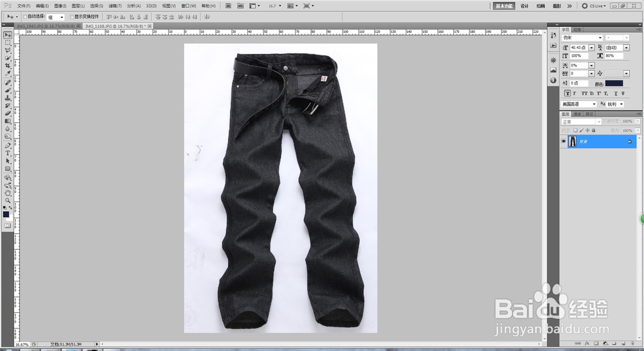Open the History panel icon

pos(553,35)
